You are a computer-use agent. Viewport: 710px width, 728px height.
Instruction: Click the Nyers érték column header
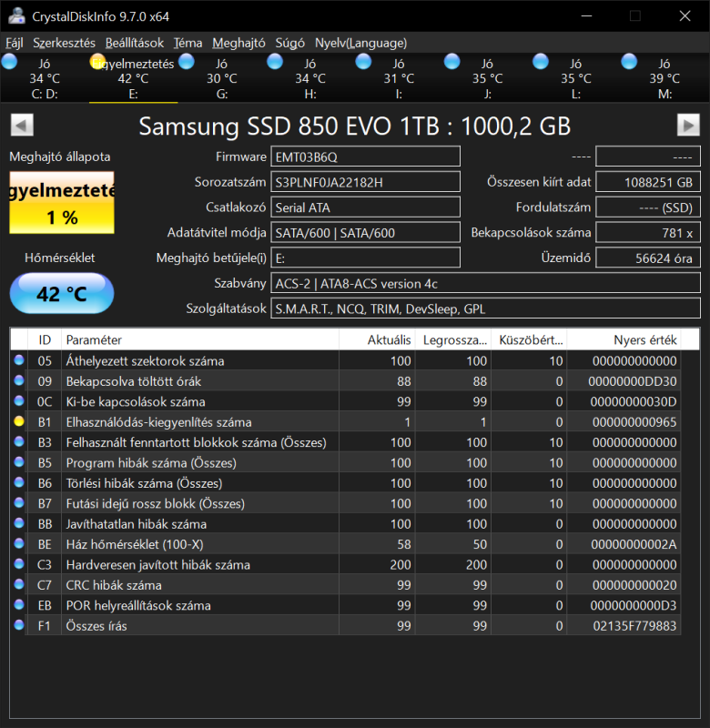[624, 339]
